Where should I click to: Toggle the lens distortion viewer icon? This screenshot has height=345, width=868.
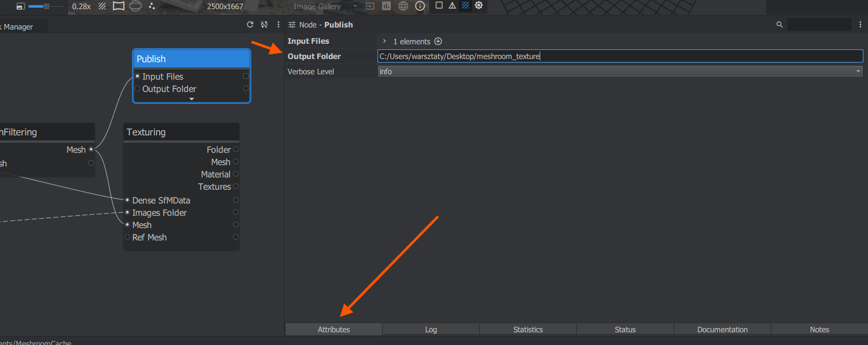tap(118, 6)
